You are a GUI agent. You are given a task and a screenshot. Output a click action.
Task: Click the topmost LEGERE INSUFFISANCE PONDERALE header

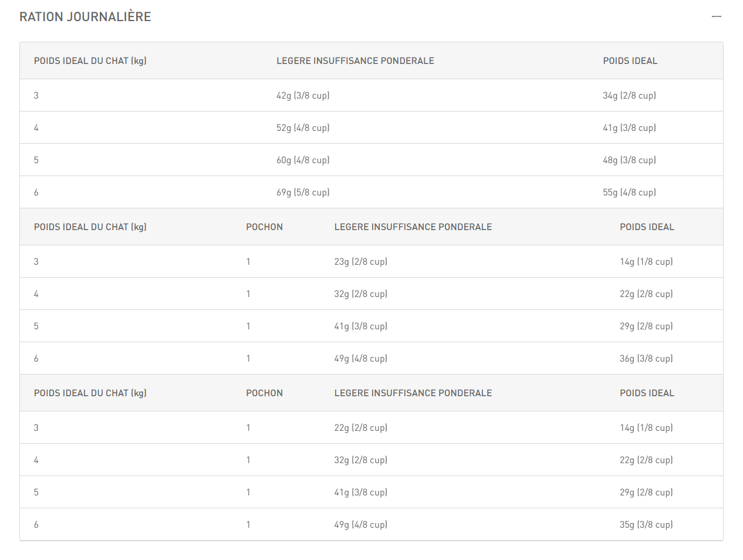tap(355, 60)
